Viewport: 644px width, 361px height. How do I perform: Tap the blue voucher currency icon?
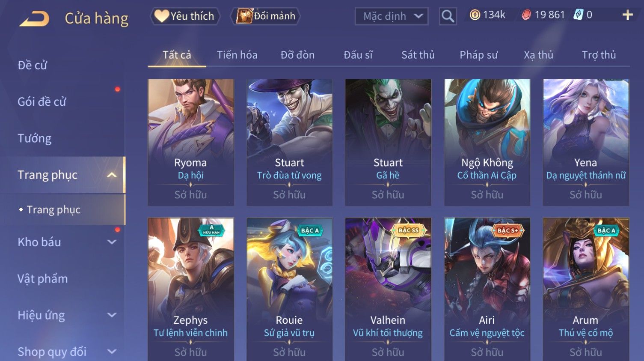(x=579, y=15)
